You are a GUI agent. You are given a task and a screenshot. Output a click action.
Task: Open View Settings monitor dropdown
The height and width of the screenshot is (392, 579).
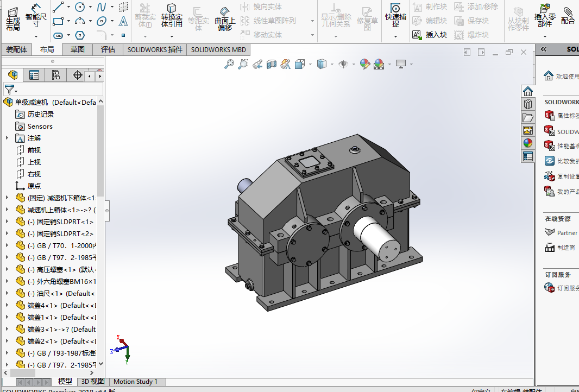[x=411, y=64]
